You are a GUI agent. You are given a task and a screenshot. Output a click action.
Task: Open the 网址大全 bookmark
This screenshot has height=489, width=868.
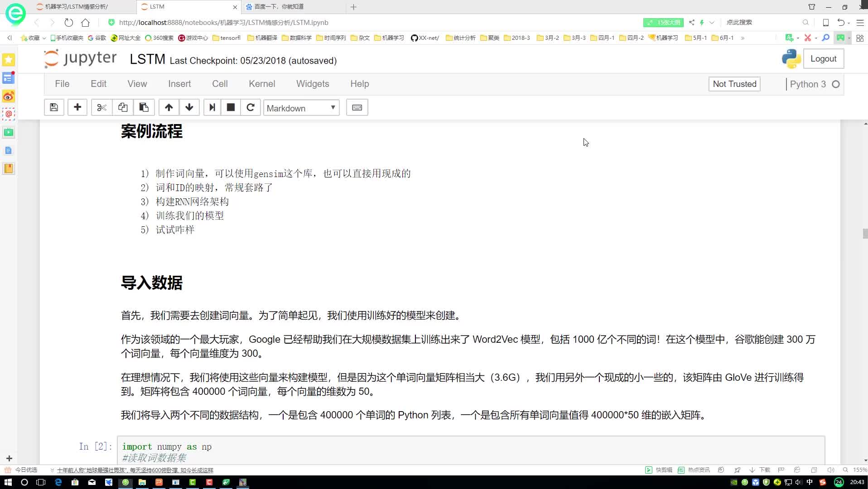point(125,38)
